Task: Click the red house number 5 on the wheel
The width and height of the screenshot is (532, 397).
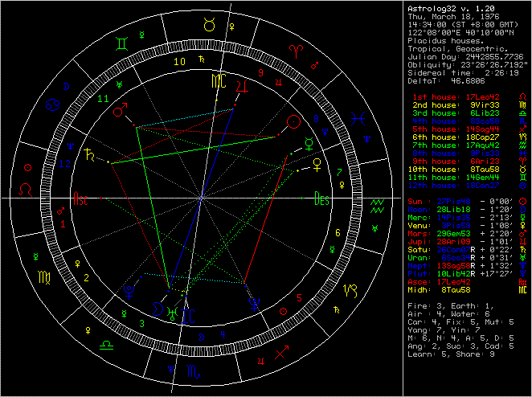Action: tap(299, 298)
